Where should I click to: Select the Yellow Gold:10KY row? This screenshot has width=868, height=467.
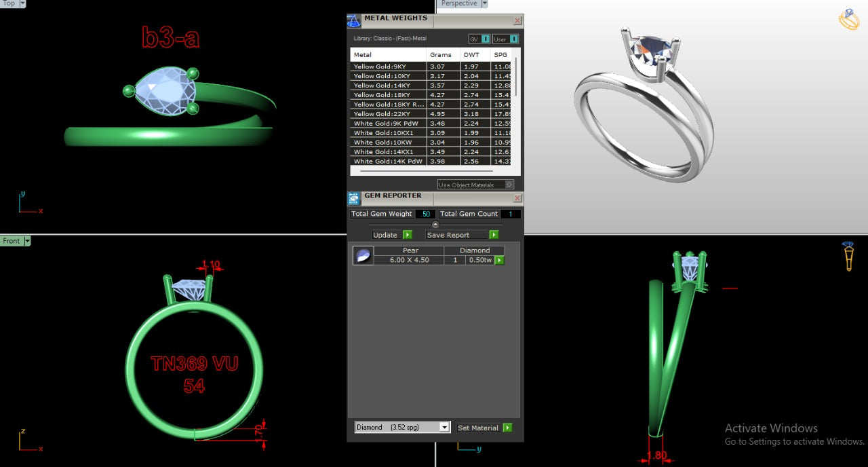tap(432, 76)
